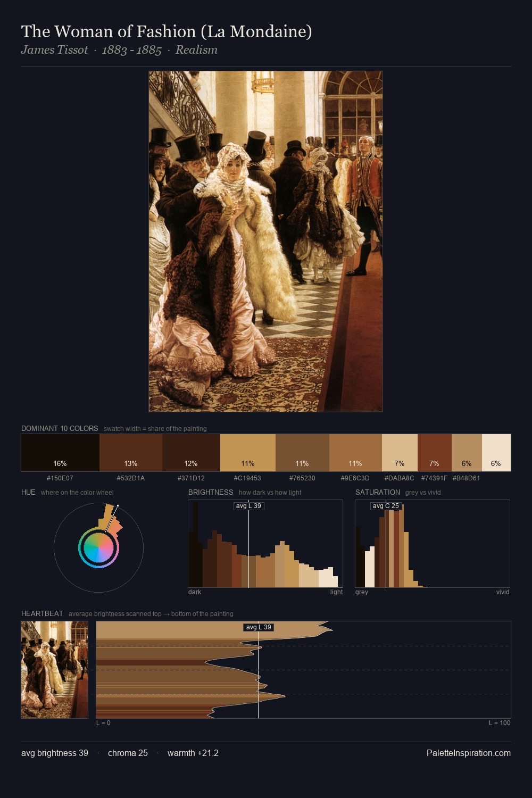The image size is (532, 798).
Task: Select the #532D1A swatch at 13%
Action: [x=131, y=453]
